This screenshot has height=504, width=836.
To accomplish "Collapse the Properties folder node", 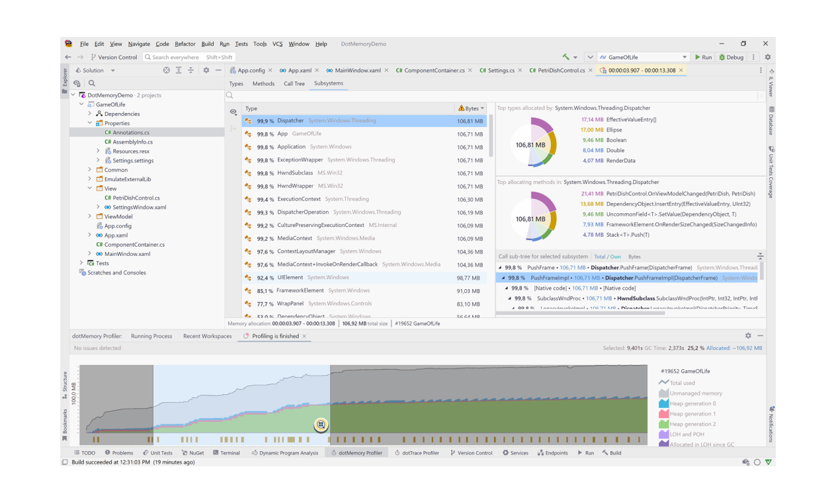I will [90, 123].
